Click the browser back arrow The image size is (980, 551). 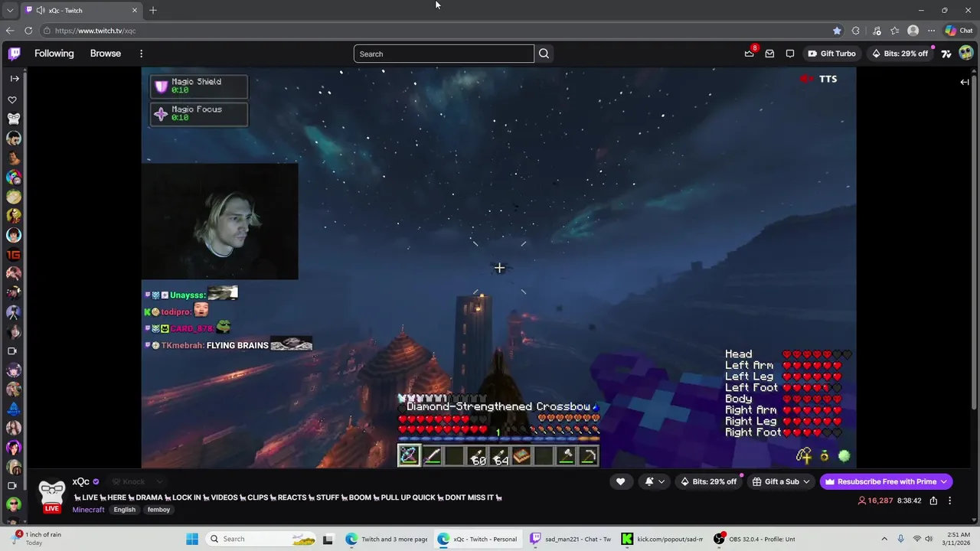point(10,31)
